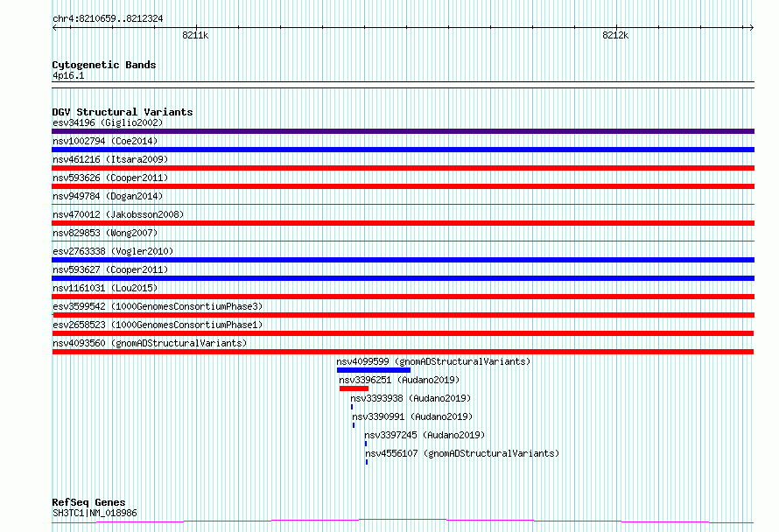Click the red esv2658523 variant bar
This screenshot has width=779, height=532.
click(403, 333)
